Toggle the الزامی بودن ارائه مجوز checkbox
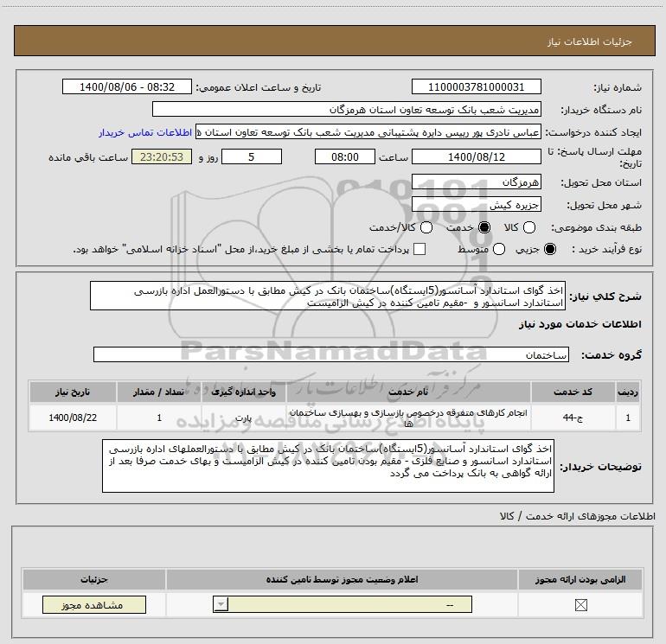The image size is (666, 644). coord(580,605)
